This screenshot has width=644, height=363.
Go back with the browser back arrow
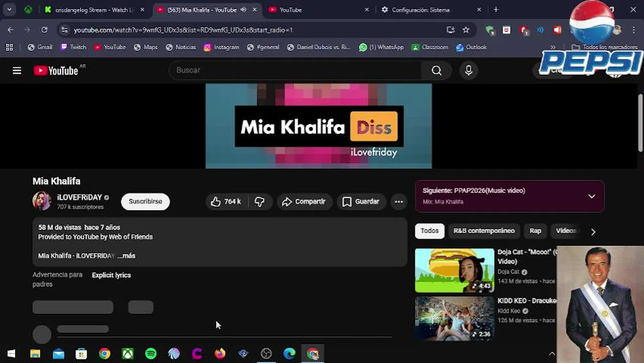[11, 30]
